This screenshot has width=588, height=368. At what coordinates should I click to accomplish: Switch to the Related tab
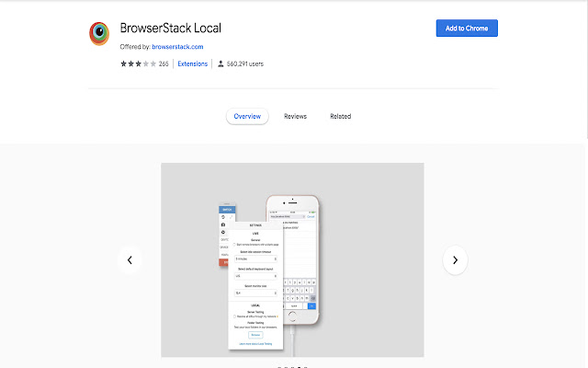click(341, 117)
